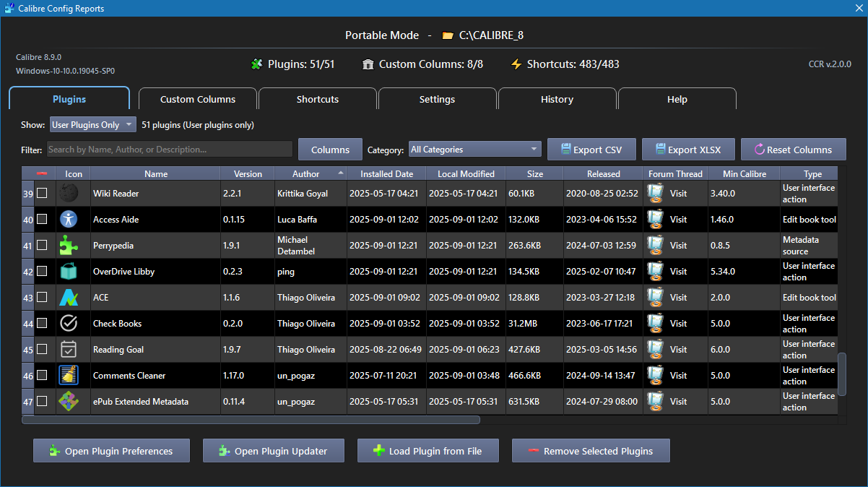This screenshot has height=487, width=868.
Task: Sort by the Size column header
Action: [534, 174]
